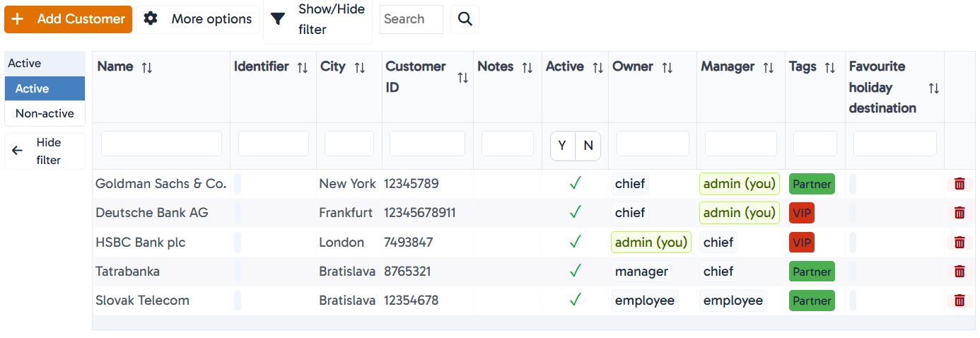Viewport: 980px width, 338px height.
Task: Click Slovak Telecom active checkmark
Action: pyautogui.click(x=575, y=301)
